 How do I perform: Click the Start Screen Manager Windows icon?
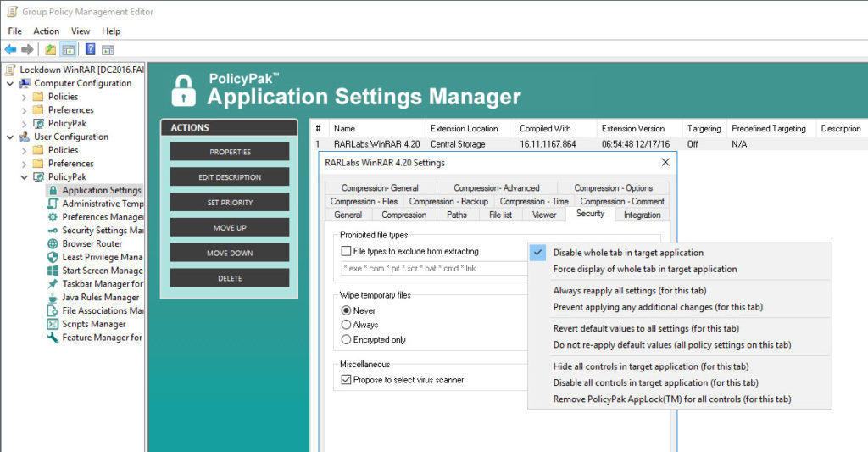click(53, 271)
